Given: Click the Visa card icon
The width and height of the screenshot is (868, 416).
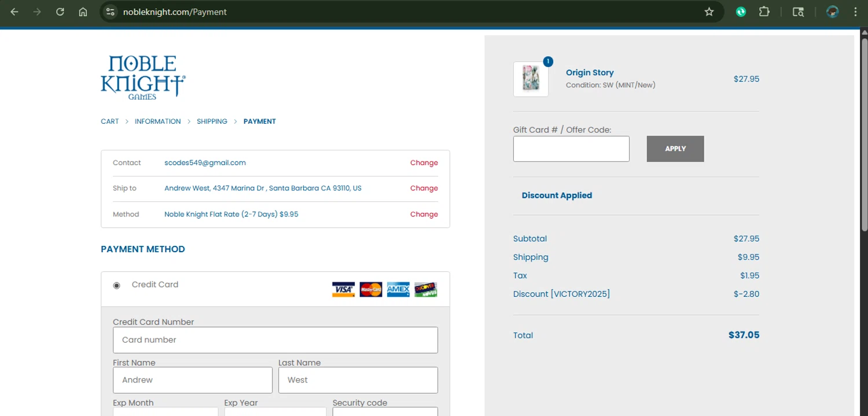Looking at the screenshot, I should 343,289.
